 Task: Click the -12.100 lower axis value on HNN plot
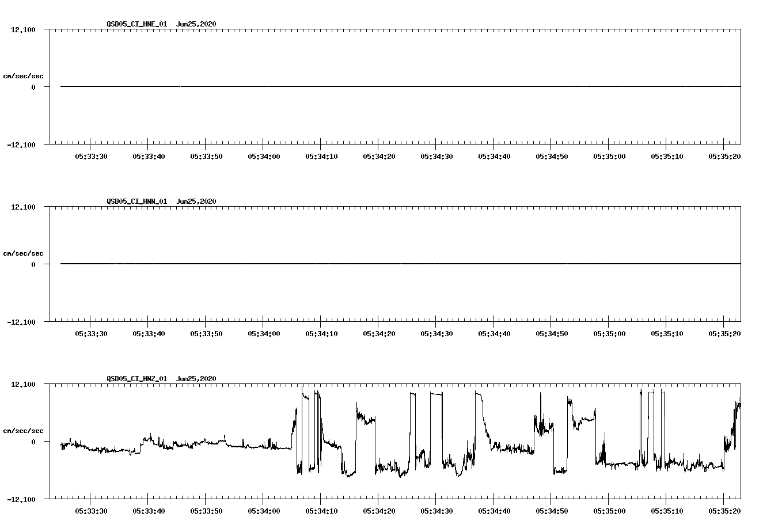click(21, 322)
